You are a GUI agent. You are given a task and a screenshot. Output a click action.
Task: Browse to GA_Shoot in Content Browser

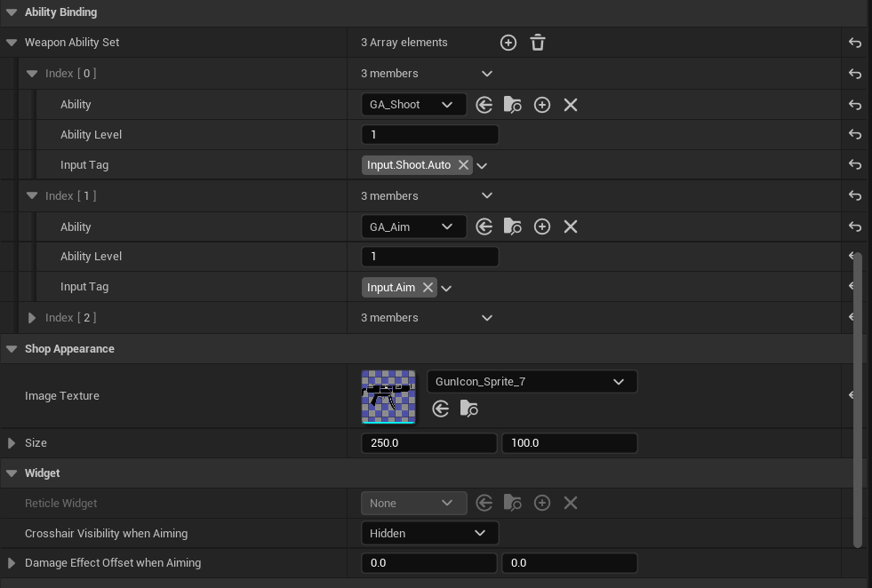pyautogui.click(x=513, y=105)
